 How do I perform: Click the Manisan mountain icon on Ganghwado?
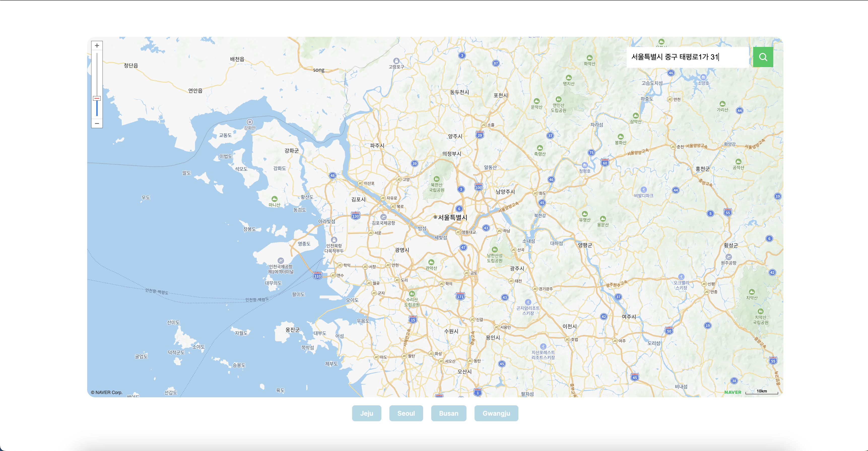pyautogui.click(x=274, y=199)
